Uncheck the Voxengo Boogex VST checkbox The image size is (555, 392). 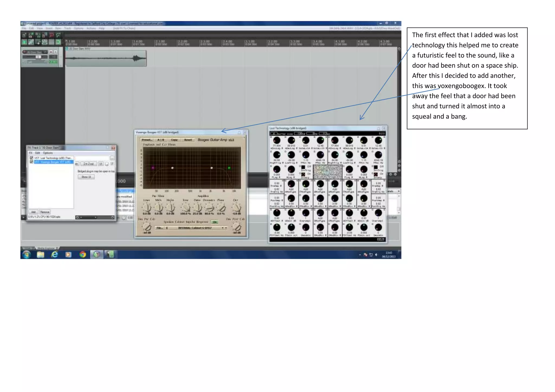point(31,162)
